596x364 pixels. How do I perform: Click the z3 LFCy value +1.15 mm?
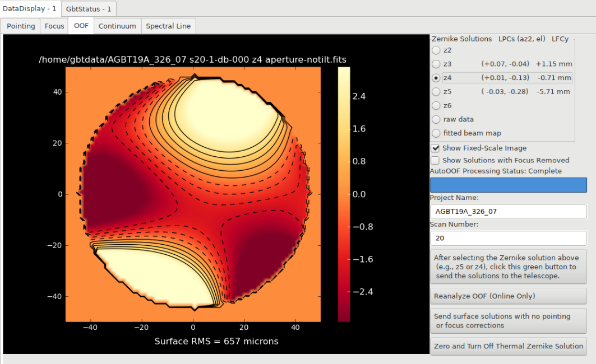click(554, 64)
